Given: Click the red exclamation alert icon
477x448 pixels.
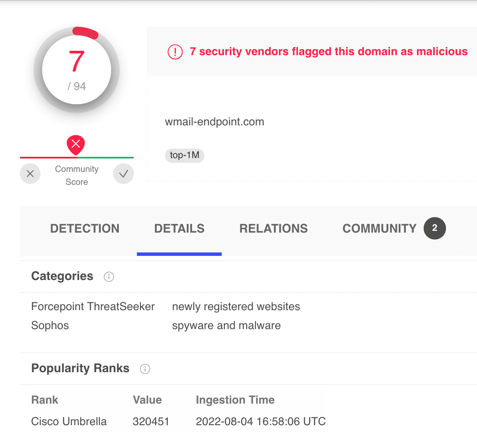Looking at the screenshot, I should tap(175, 52).
